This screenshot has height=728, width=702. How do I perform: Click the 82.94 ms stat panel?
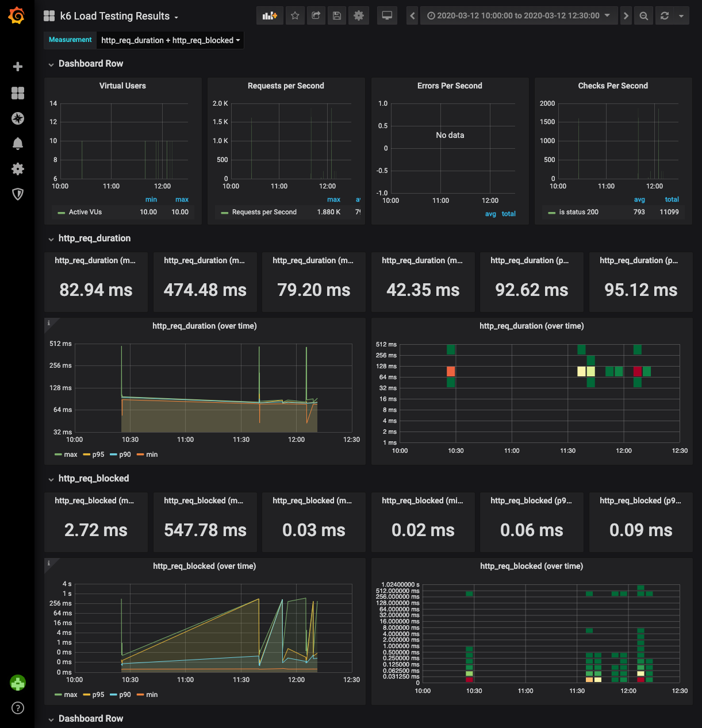(96, 282)
